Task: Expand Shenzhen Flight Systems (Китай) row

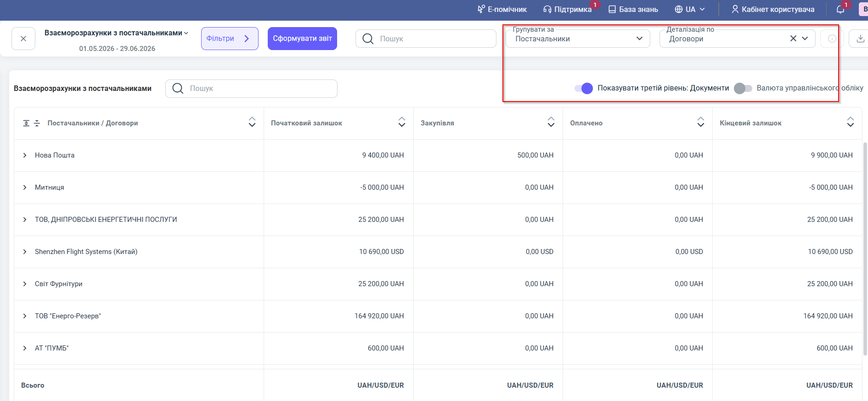Action: pos(25,252)
